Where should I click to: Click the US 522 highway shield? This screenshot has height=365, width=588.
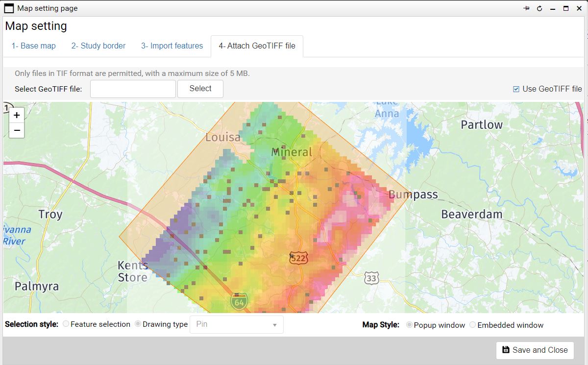[x=298, y=257]
